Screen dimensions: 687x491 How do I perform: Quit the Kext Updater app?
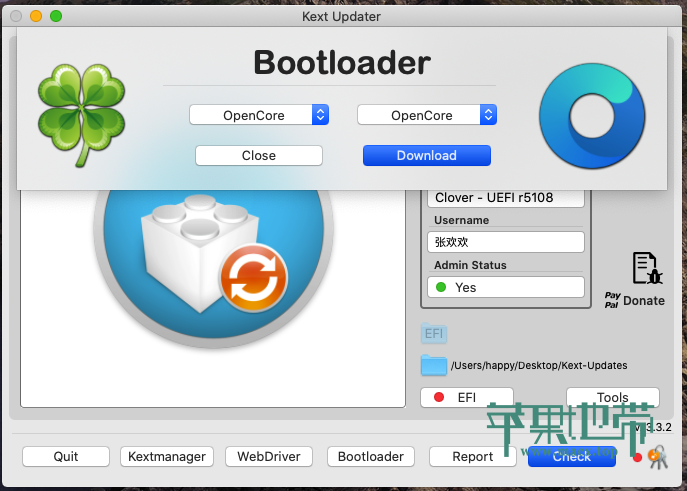66,456
